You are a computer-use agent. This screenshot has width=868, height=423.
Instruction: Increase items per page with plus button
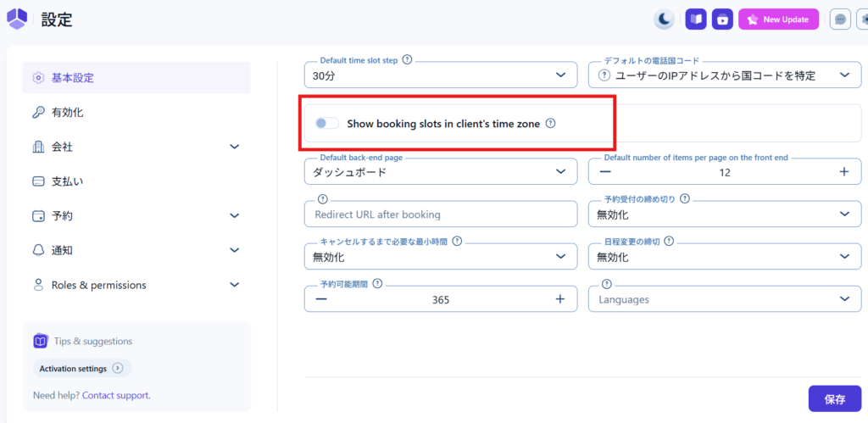pyautogui.click(x=843, y=172)
